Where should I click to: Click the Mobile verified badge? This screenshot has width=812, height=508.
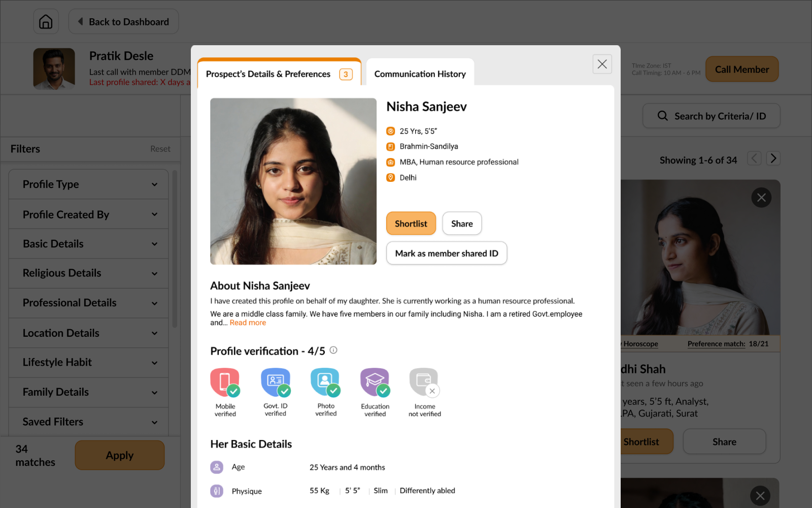225,392
